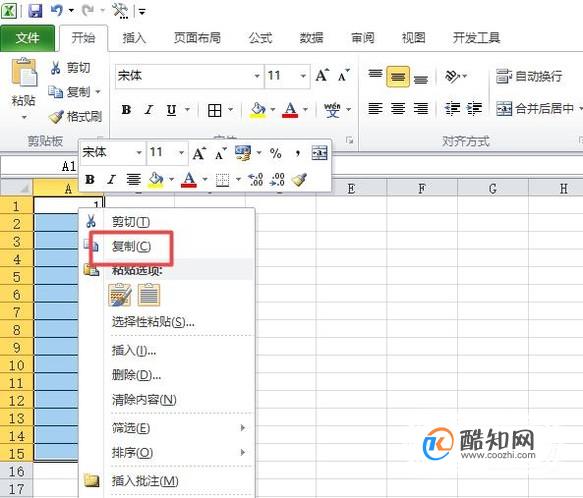Click the red font color A in the ribbon

(x=290, y=110)
